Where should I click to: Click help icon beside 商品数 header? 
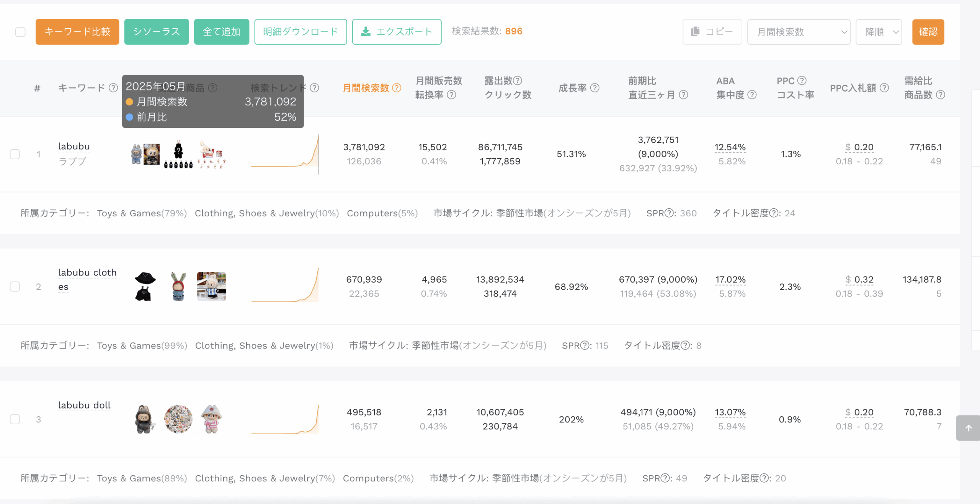tap(941, 95)
